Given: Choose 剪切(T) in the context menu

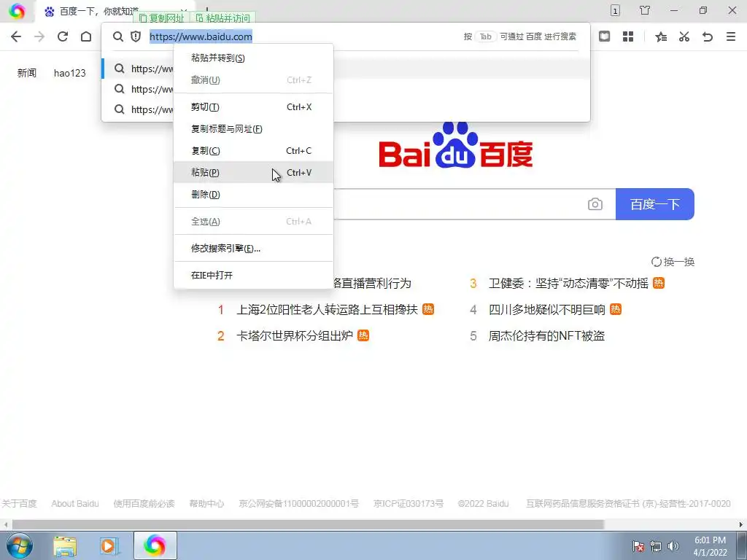Looking at the screenshot, I should point(253,107).
